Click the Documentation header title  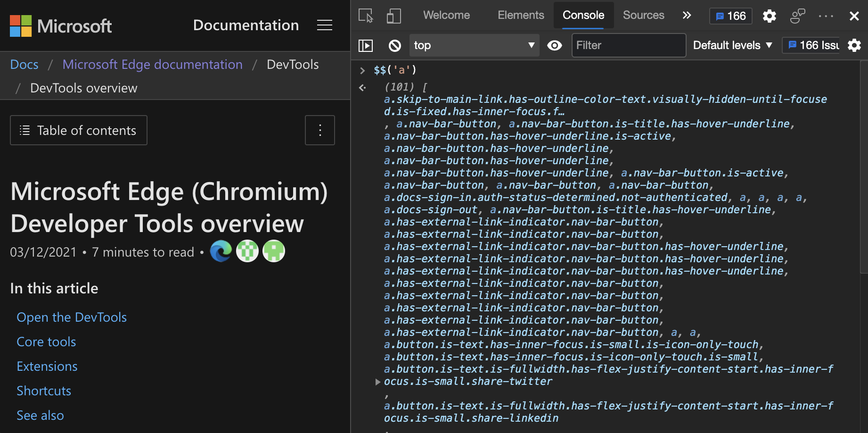point(246,25)
